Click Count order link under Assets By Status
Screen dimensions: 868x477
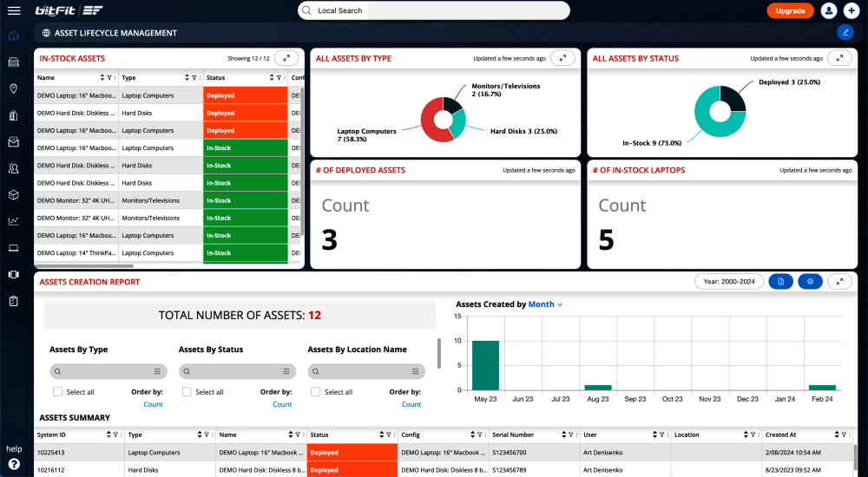click(x=282, y=404)
